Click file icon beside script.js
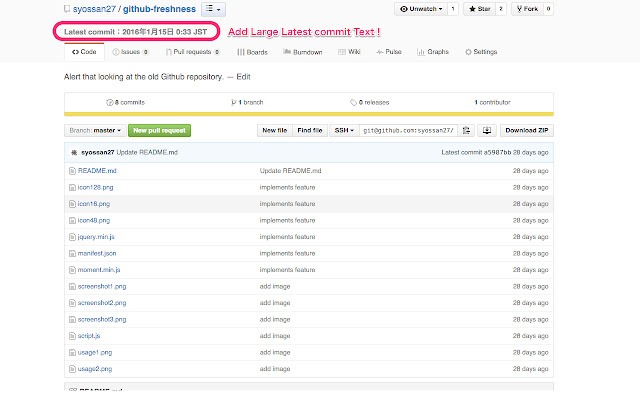 pyautogui.click(x=72, y=336)
